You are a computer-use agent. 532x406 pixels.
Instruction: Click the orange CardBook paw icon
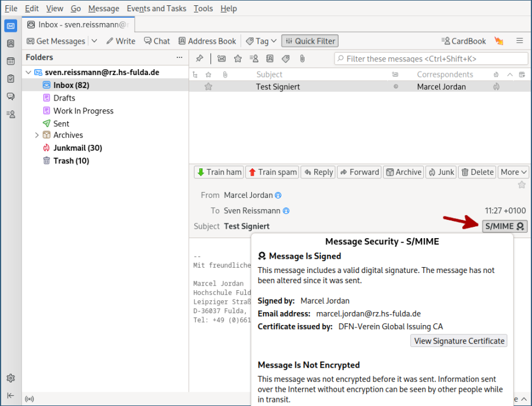coord(499,41)
